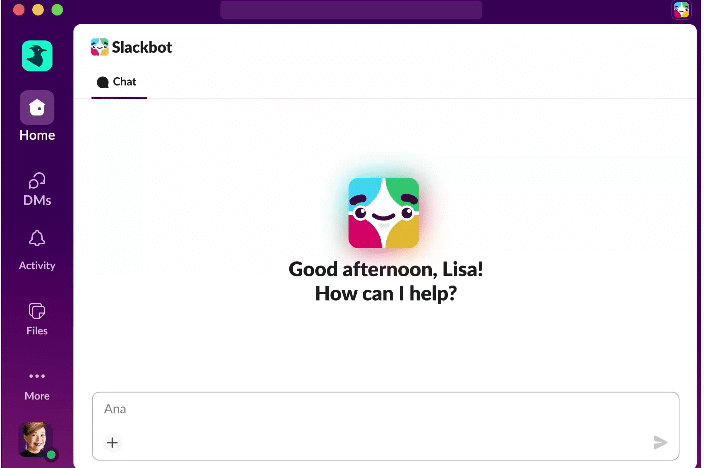Image resolution: width=704 pixels, height=468 pixels.
Task: Minimize the Slack window
Action: [x=39, y=9]
